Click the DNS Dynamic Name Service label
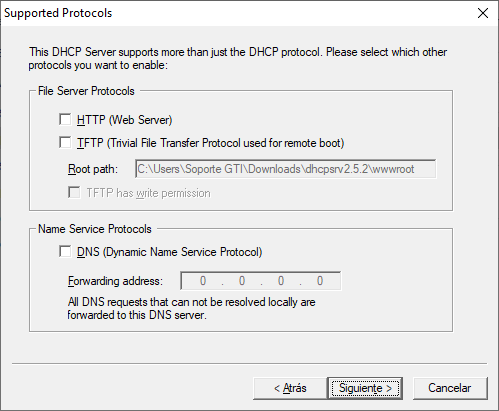This screenshot has width=499, height=411. [x=169, y=252]
